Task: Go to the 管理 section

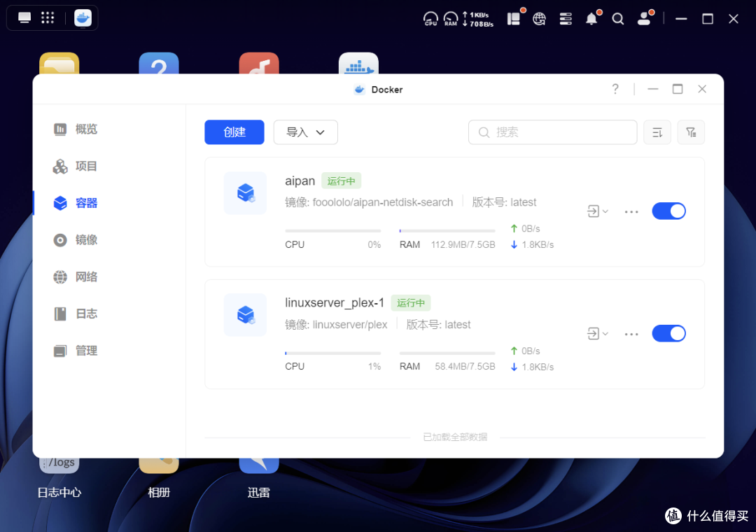Action: click(x=76, y=351)
